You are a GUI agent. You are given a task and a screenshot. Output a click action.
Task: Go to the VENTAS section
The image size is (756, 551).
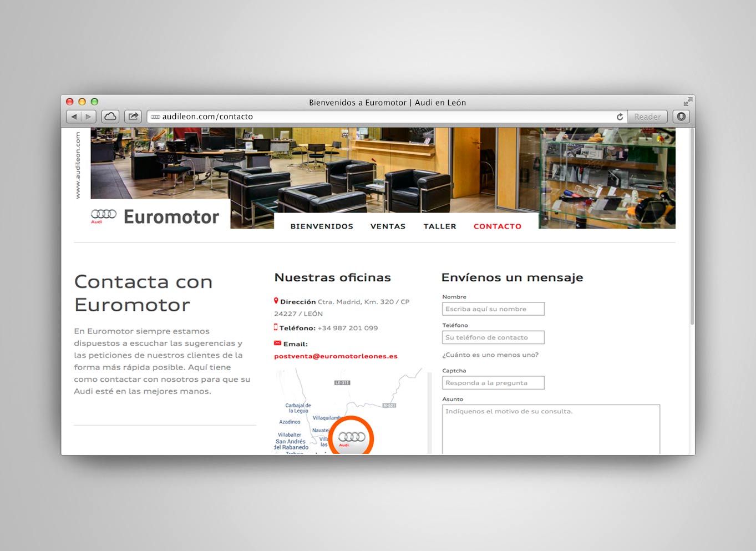pyautogui.click(x=388, y=226)
